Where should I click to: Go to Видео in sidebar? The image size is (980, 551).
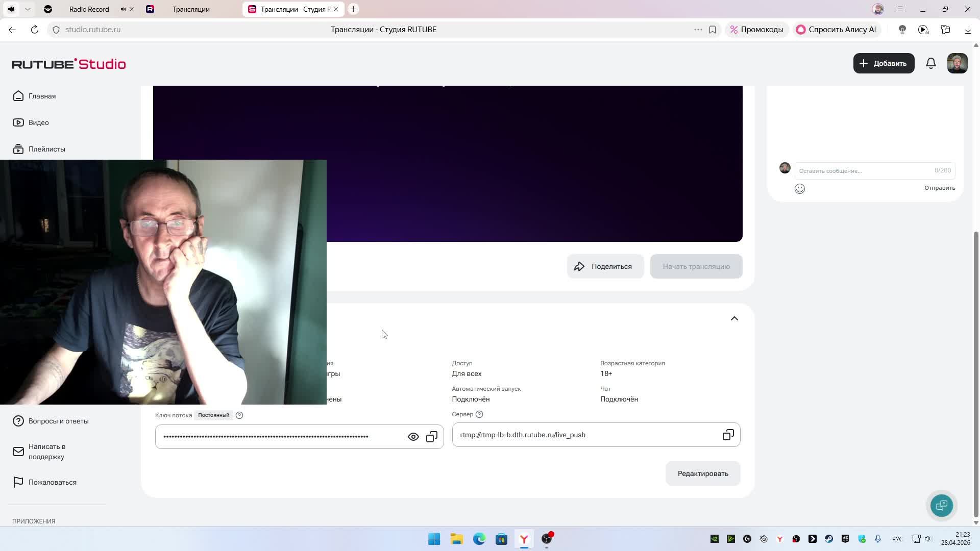38,122
